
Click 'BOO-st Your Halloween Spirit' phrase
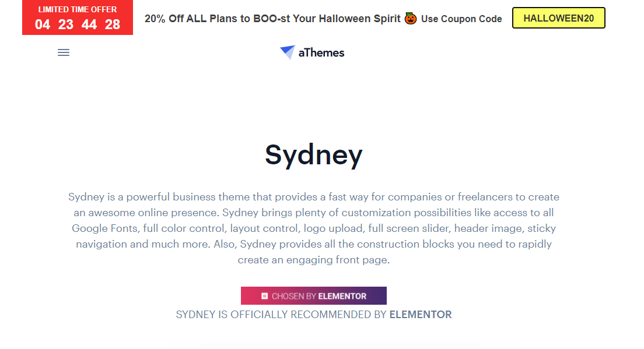(327, 19)
